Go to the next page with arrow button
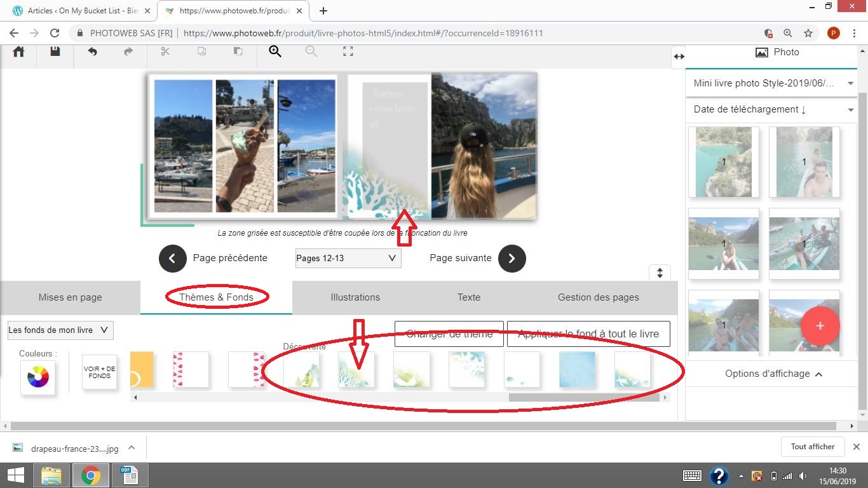This screenshot has width=868, height=488. [512, 259]
